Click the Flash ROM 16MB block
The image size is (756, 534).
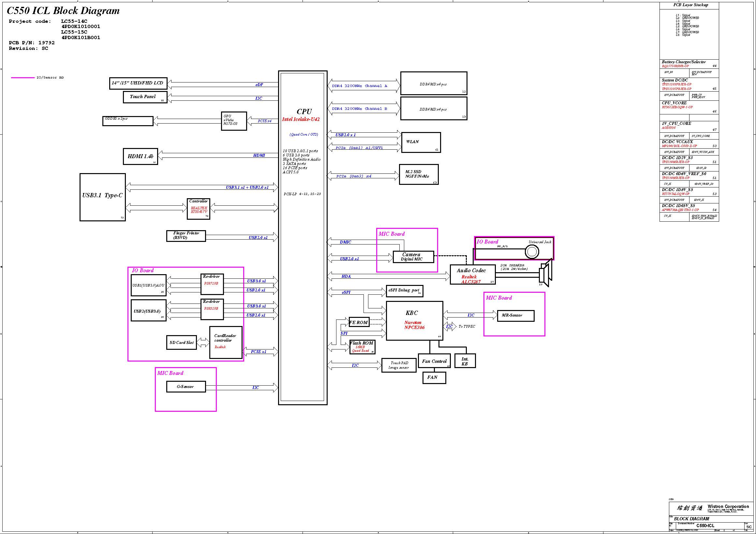click(362, 347)
